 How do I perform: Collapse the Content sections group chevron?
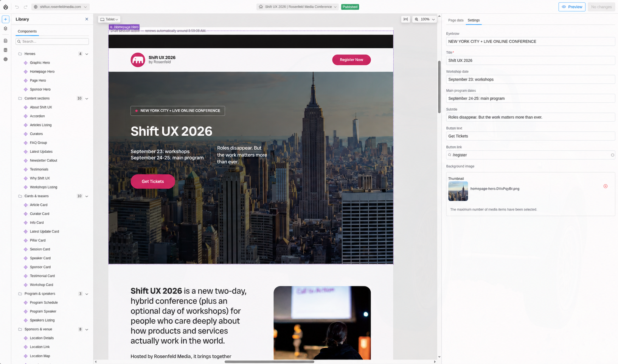pyautogui.click(x=87, y=99)
